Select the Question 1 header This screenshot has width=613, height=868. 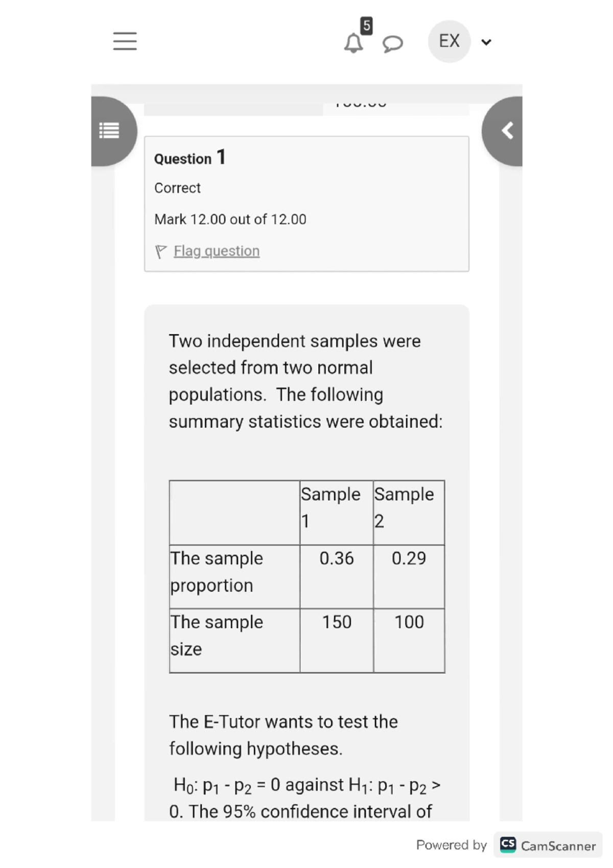point(190,158)
